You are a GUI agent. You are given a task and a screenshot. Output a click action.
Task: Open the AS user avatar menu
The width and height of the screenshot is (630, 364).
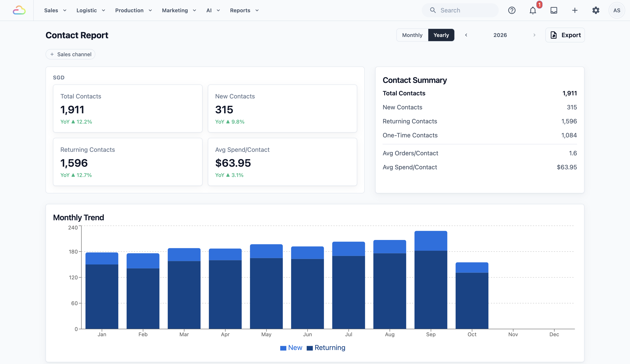pyautogui.click(x=616, y=10)
